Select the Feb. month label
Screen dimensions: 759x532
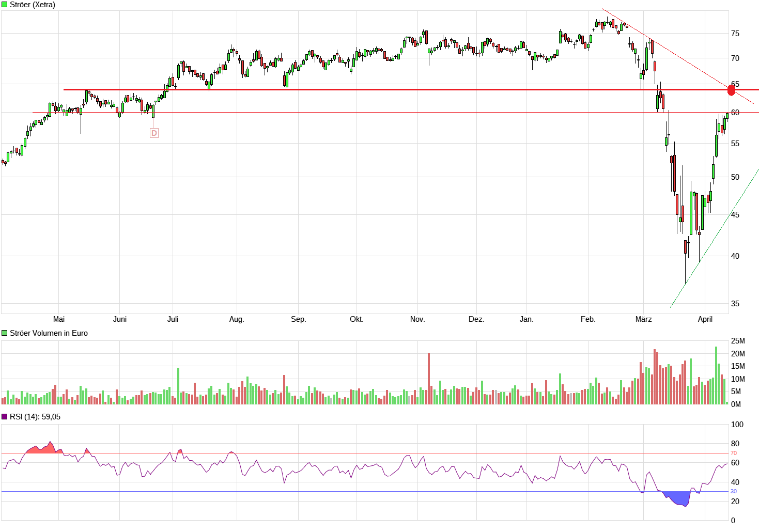coord(588,319)
